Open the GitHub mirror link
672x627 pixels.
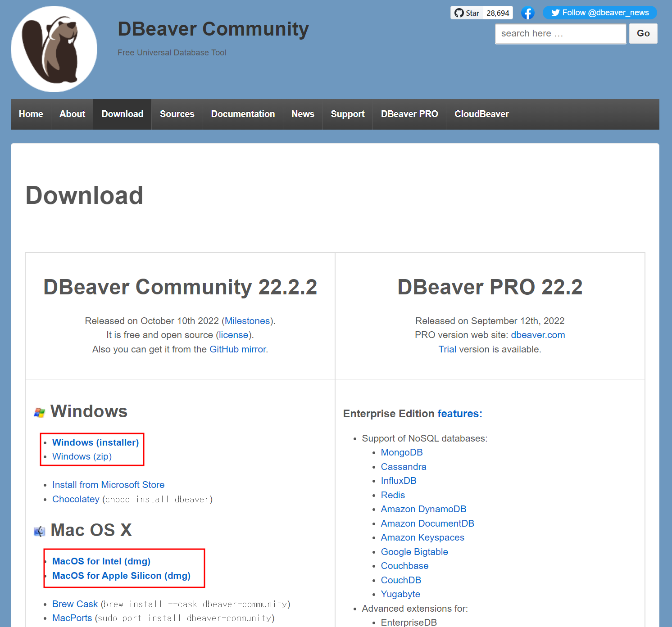point(238,349)
